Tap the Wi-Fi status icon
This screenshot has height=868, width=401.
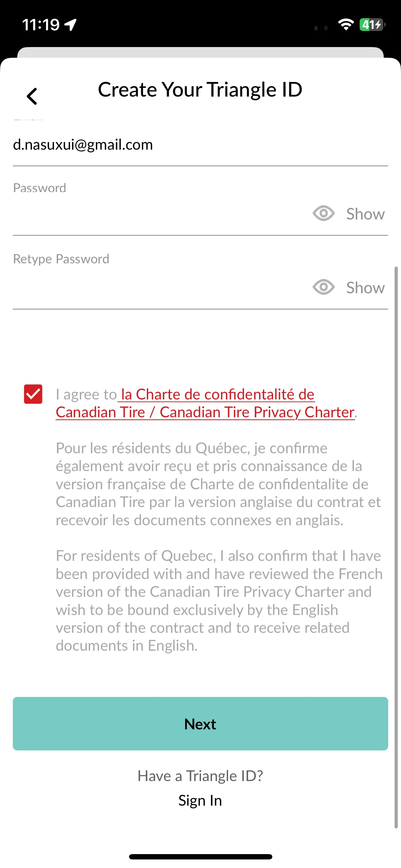(x=346, y=25)
